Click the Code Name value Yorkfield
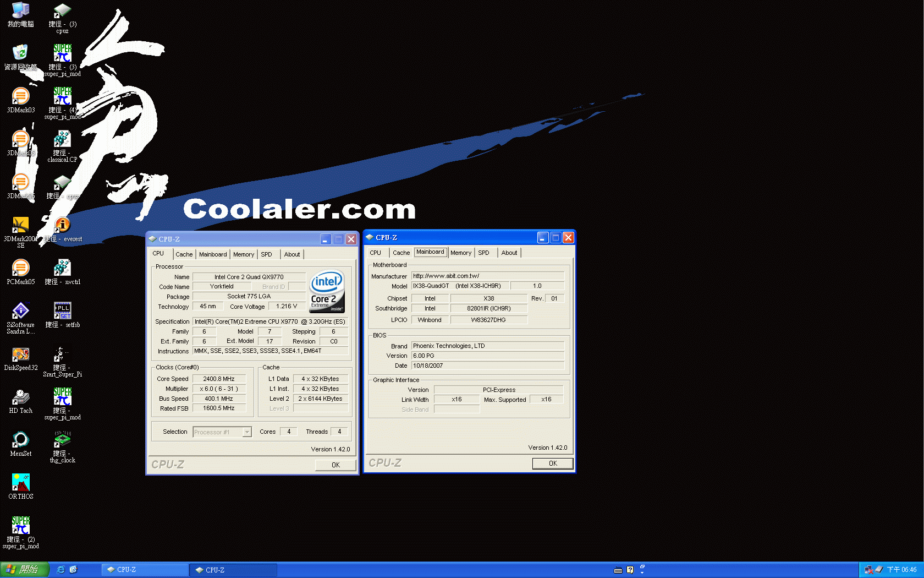The image size is (924, 578). point(222,287)
